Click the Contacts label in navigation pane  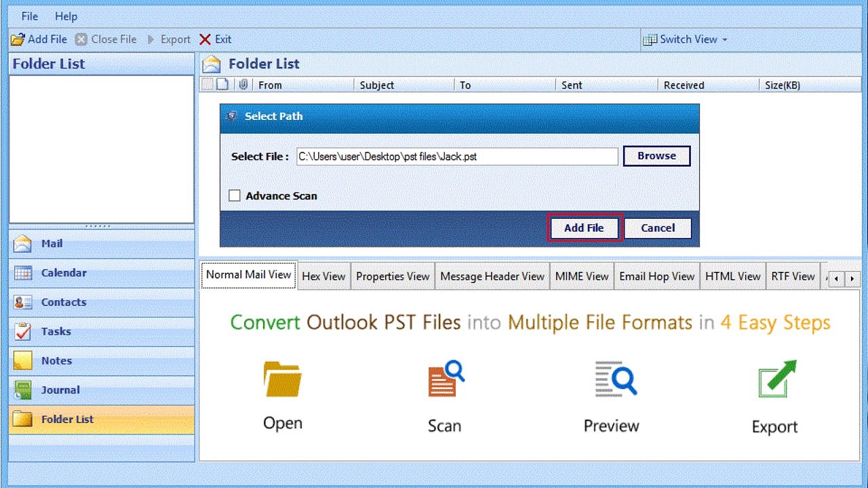(64, 302)
